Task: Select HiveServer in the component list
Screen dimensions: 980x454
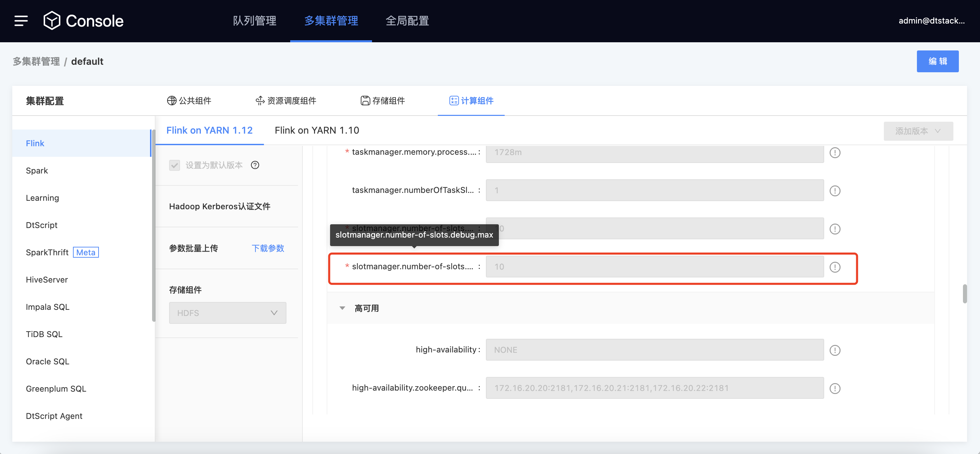Action: (x=81, y=279)
